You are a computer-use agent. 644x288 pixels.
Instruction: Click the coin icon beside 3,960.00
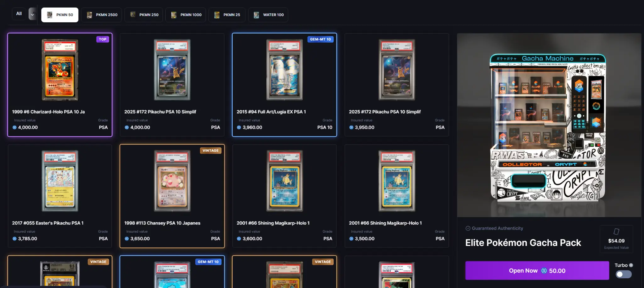pyautogui.click(x=239, y=128)
